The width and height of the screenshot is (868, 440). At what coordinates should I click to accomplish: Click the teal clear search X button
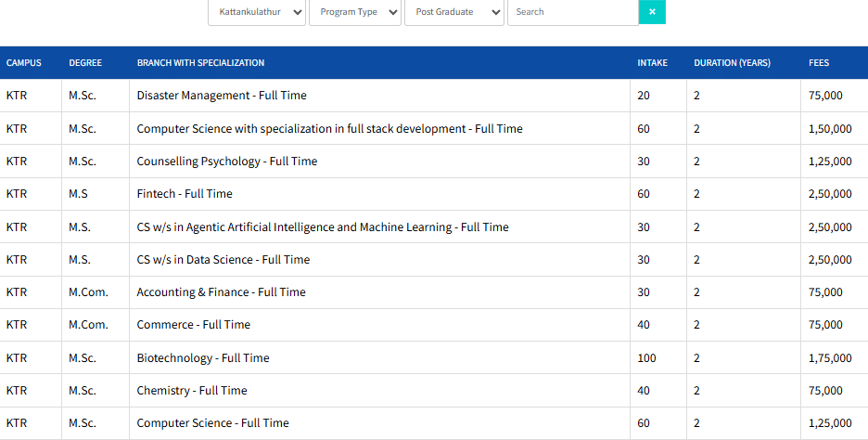652,12
